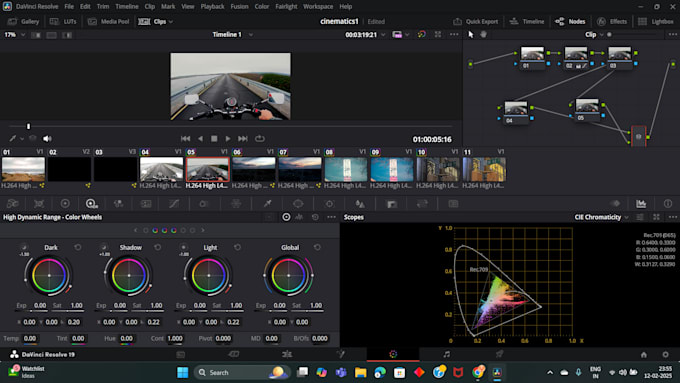680x383 pixels.
Task: Open the Fairlight menu
Action: tap(286, 7)
